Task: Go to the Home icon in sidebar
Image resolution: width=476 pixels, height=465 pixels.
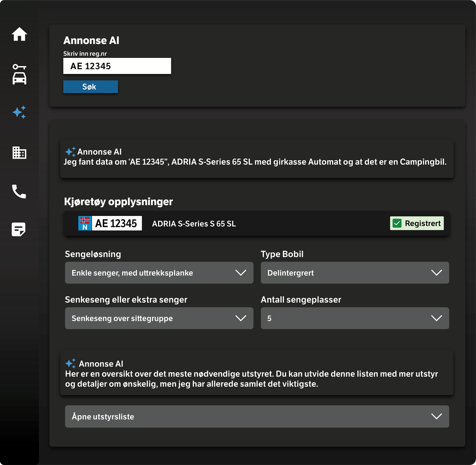Action: click(x=19, y=34)
